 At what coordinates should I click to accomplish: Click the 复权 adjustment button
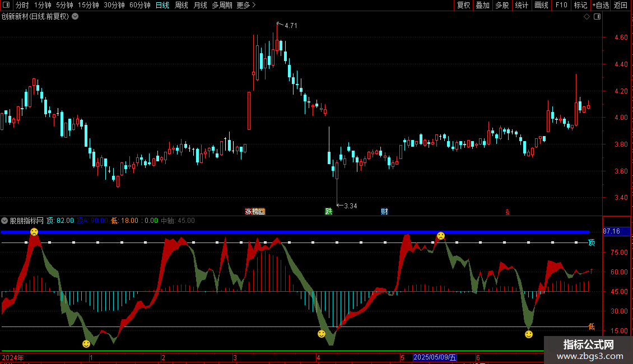tap(463, 5)
